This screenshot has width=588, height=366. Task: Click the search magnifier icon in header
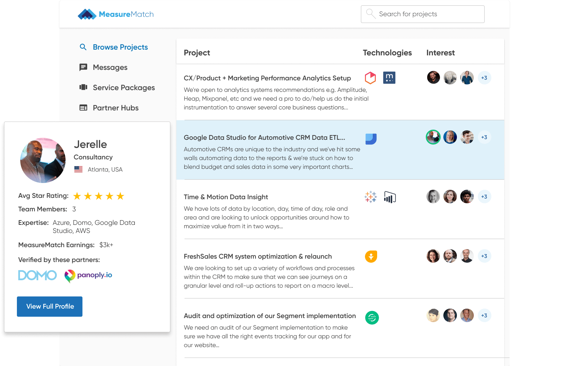point(371,14)
